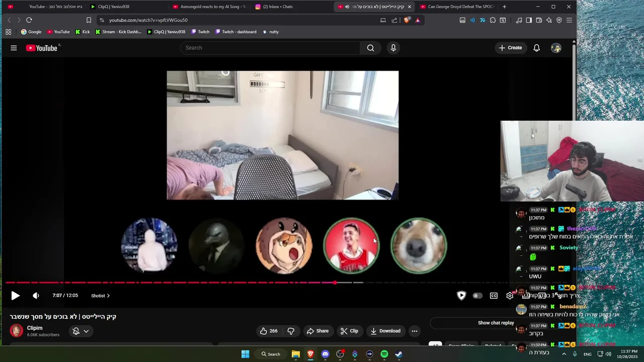Open the Stream - Kick Dashboard bookmark
The image size is (644, 362).
click(x=118, y=32)
